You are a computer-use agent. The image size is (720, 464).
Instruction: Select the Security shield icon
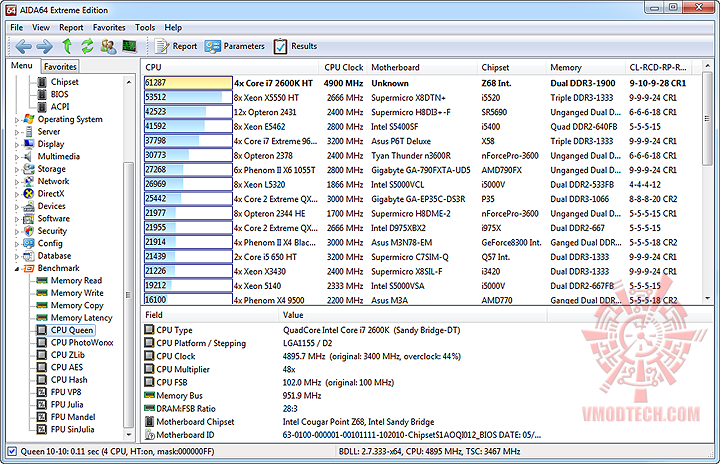[x=29, y=231]
